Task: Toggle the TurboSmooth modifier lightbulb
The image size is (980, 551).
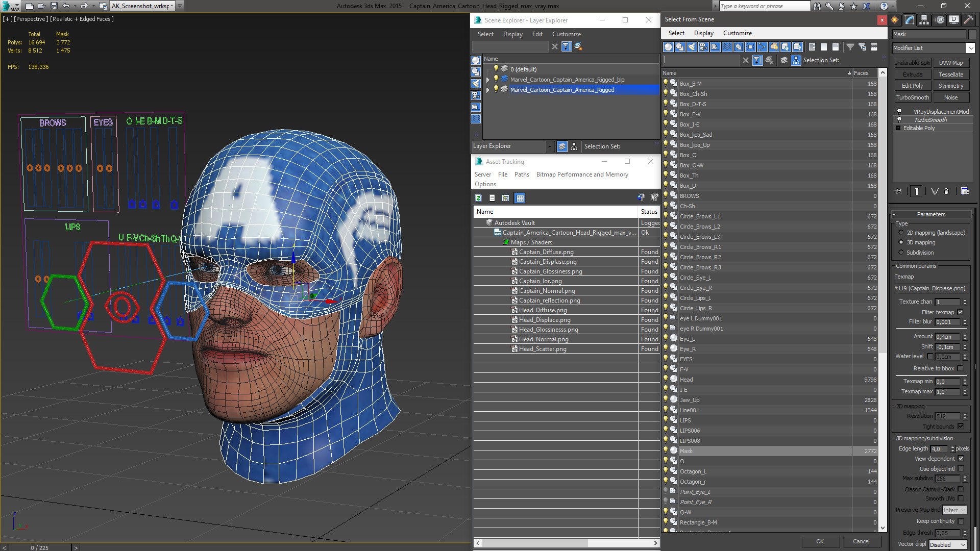Action: 899,120
